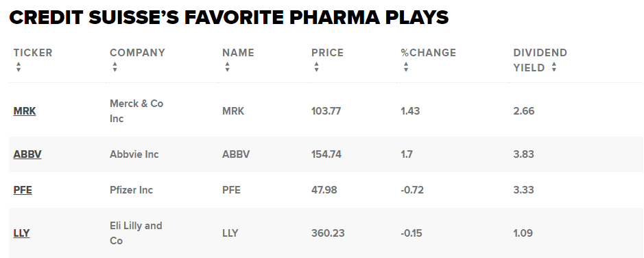
Task: Sort table by the Dividend Yield sort arrows
Action: [554, 67]
